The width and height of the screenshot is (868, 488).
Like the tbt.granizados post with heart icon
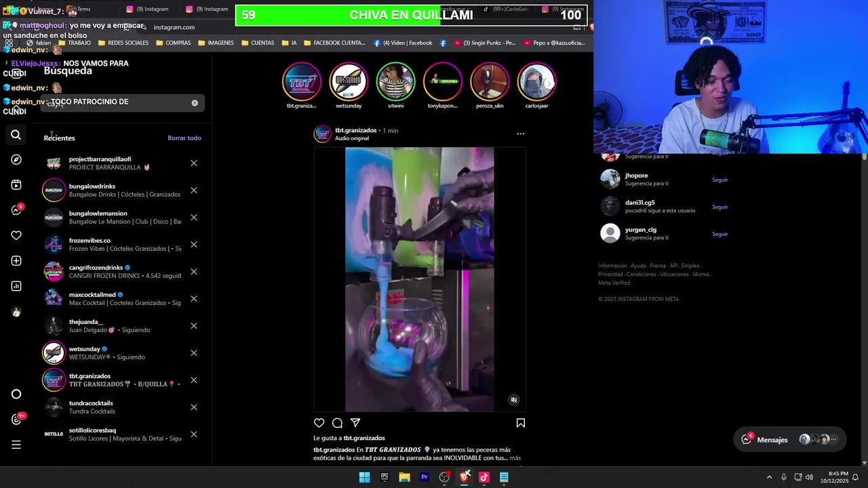pyautogui.click(x=319, y=423)
